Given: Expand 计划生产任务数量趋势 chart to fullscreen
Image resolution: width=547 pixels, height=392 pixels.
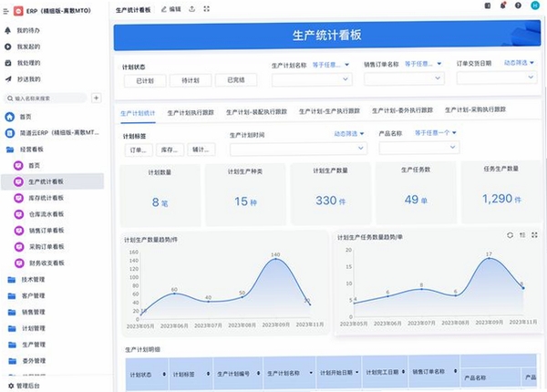Looking at the screenshot, I should [x=534, y=235].
